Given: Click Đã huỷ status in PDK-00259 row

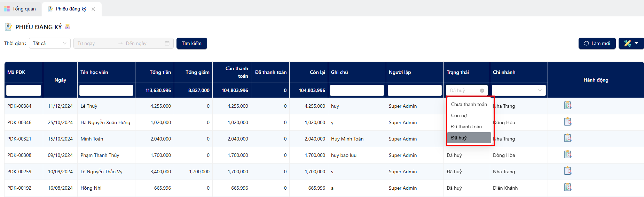Looking at the screenshot, I should pos(454,172).
